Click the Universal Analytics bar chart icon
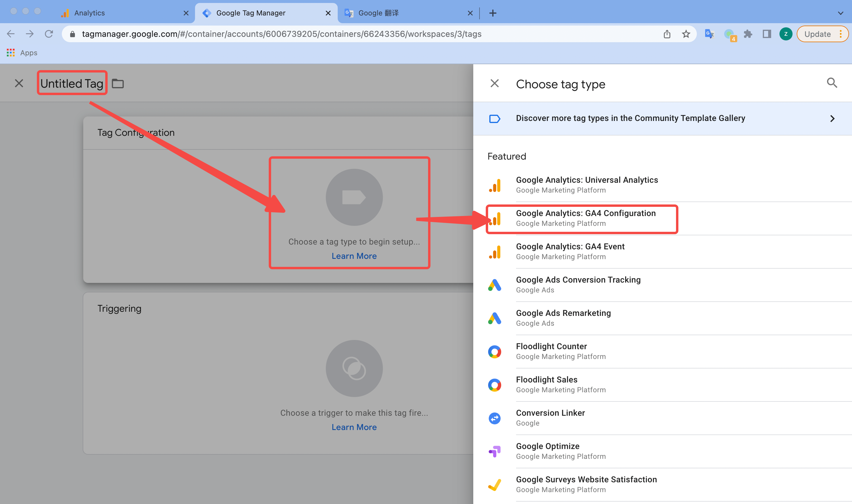 coord(495,185)
